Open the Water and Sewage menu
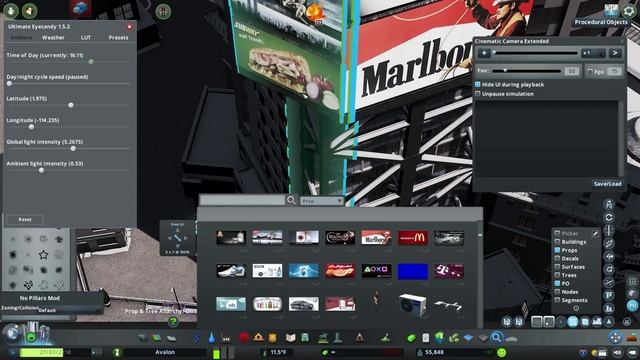This screenshot has height=360, width=640. tap(211, 338)
